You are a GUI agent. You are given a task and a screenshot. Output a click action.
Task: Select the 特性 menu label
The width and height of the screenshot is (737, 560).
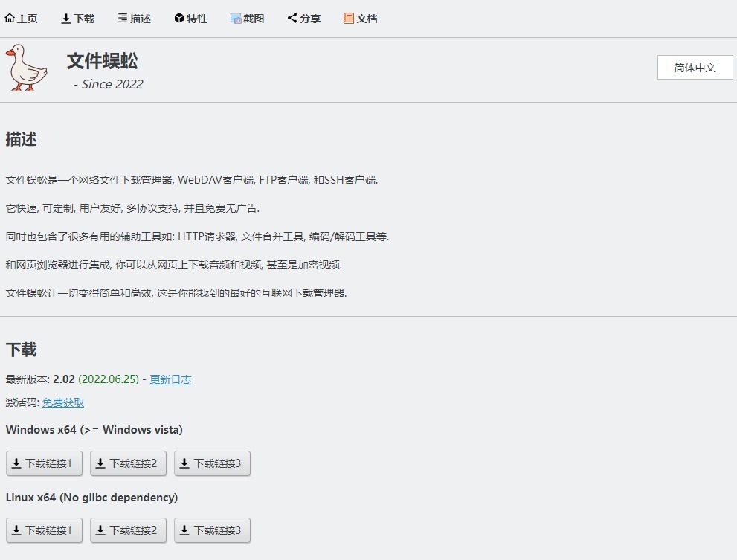tap(197, 19)
